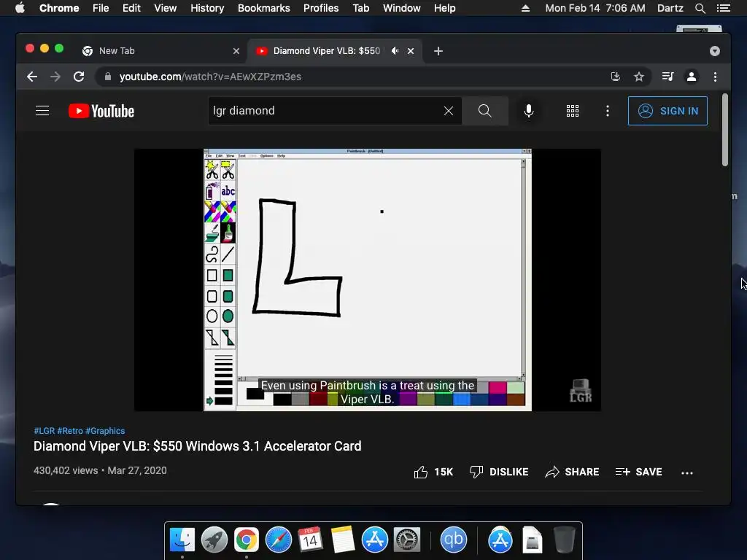The image size is (747, 560).
Task: Open the Bookmarks menu
Action: coord(264,8)
